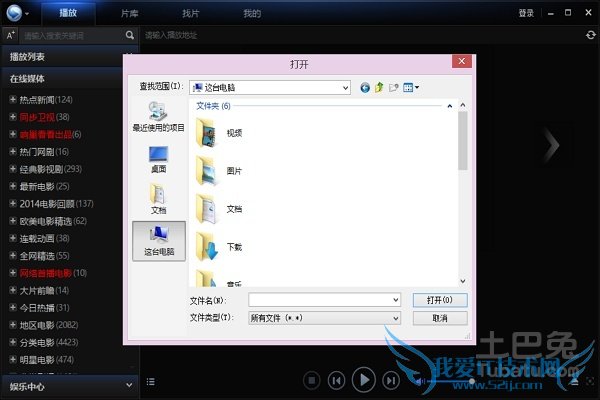Select 文档 in places bar
Image resolution: width=600 pixels, height=400 pixels.
click(x=158, y=199)
